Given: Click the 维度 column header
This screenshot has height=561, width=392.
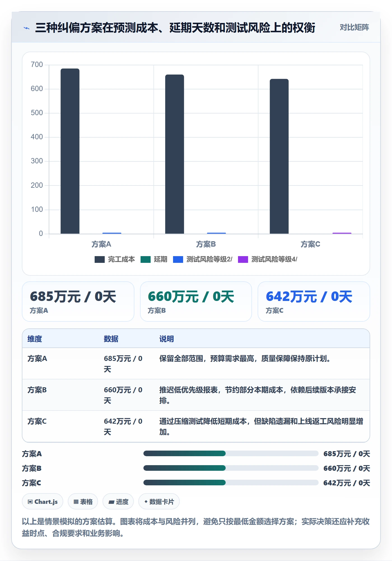Looking at the screenshot, I should pyautogui.click(x=35, y=339).
